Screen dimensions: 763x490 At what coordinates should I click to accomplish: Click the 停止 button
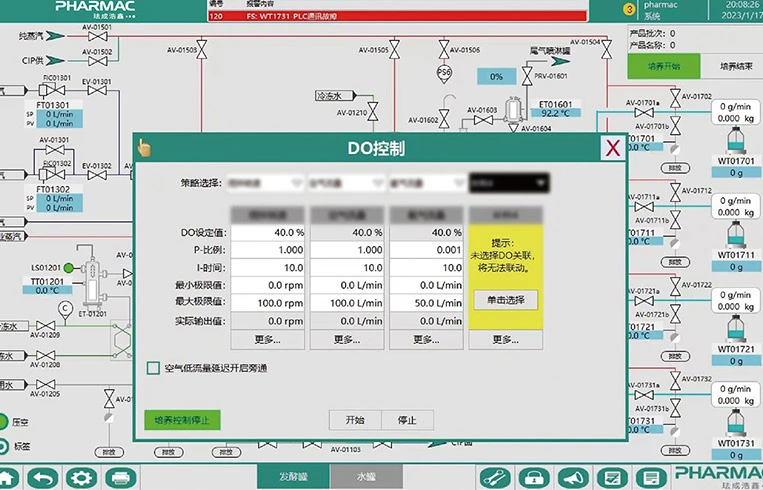tap(407, 420)
